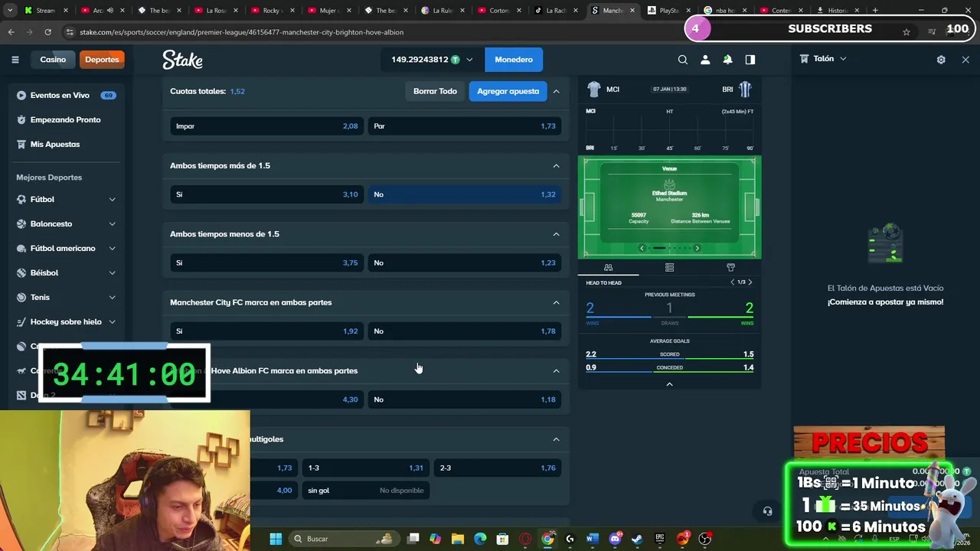Select No 1,23 for Ambos tiempos menos de 1.5
980x551 pixels.
point(465,262)
